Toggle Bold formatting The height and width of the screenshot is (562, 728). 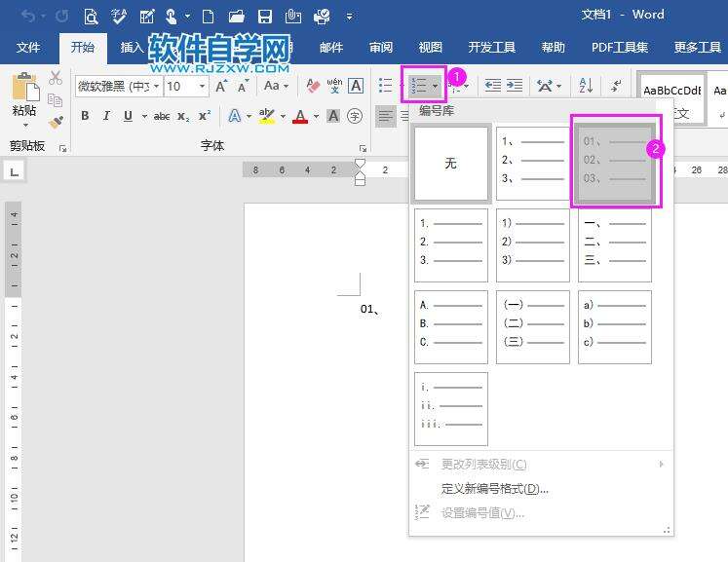tap(85, 116)
